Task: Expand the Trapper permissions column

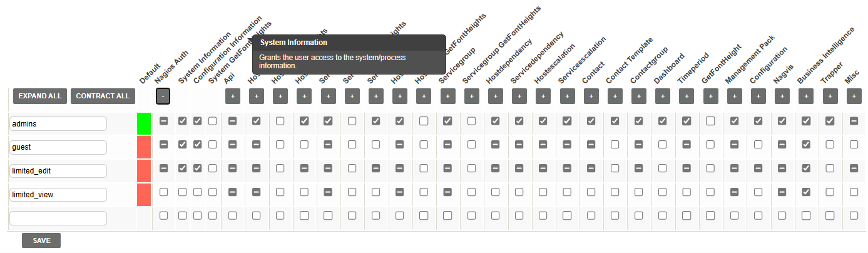Action: pos(830,96)
